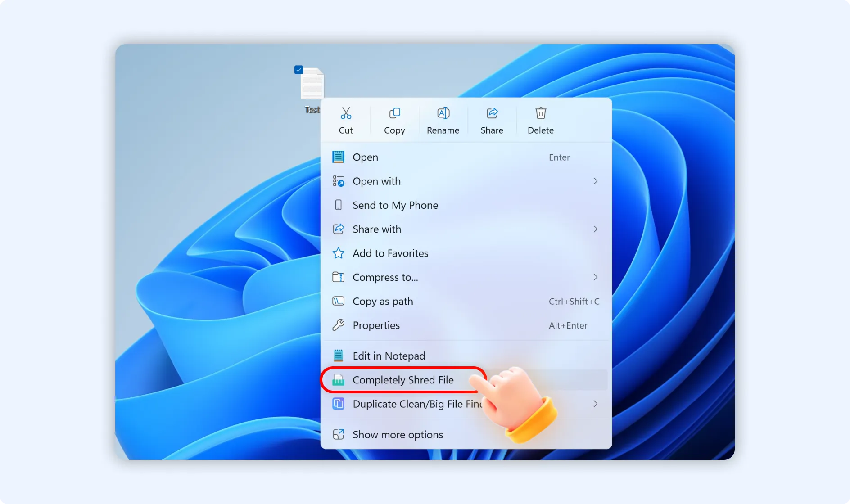850x504 pixels.
Task: Click the Cut icon
Action: click(x=346, y=113)
